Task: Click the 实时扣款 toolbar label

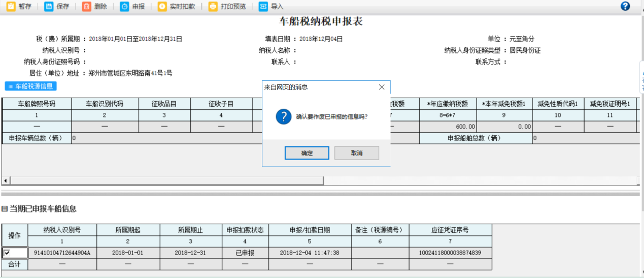Action: pos(182,7)
